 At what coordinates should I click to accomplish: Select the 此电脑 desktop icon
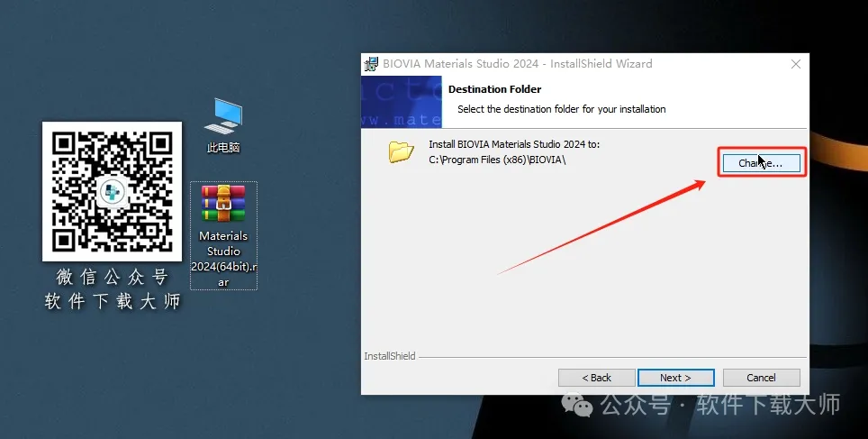pyautogui.click(x=223, y=115)
